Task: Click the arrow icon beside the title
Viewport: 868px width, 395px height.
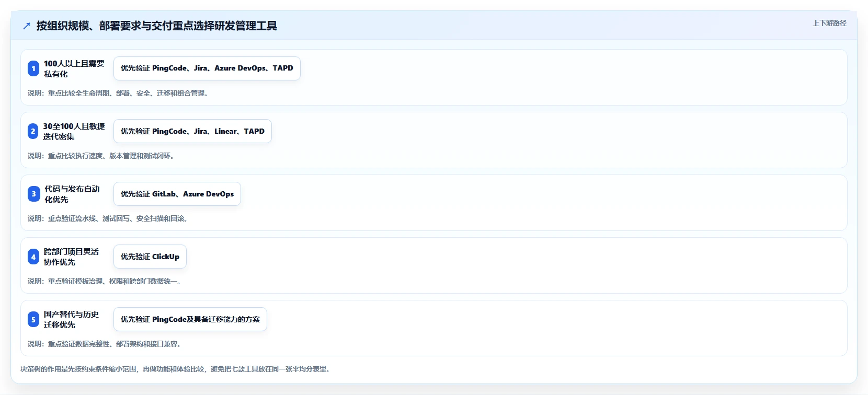Action: point(27,26)
